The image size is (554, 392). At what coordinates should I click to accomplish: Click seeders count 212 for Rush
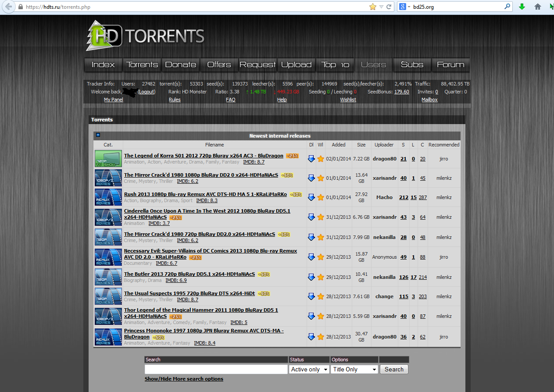(404, 197)
